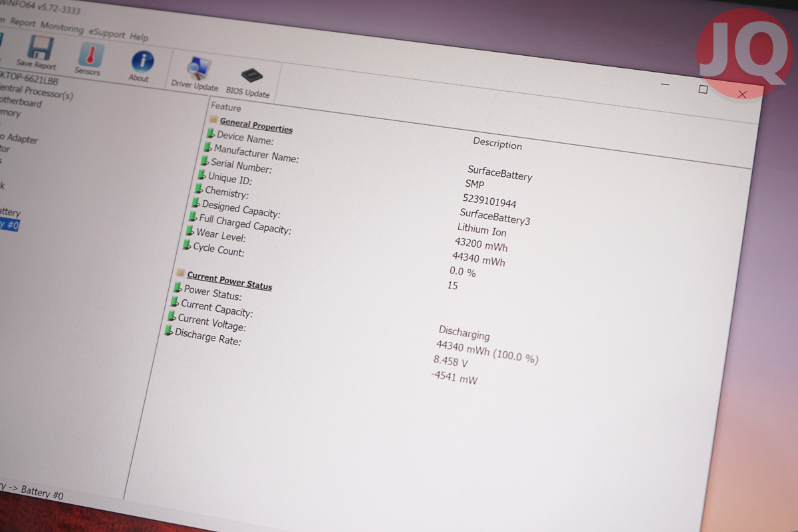Viewport: 798px width, 532px height.
Task: Click the Lithium Ion chemistry value
Action: (x=481, y=229)
